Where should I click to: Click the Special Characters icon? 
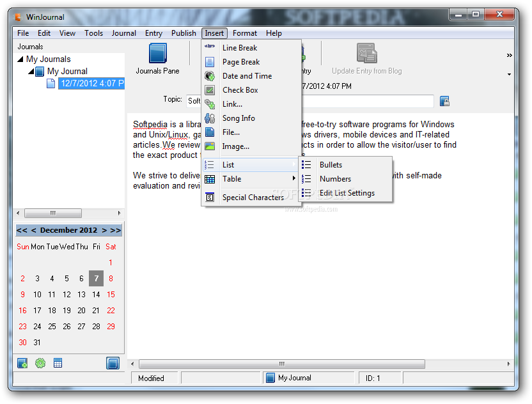tap(210, 197)
